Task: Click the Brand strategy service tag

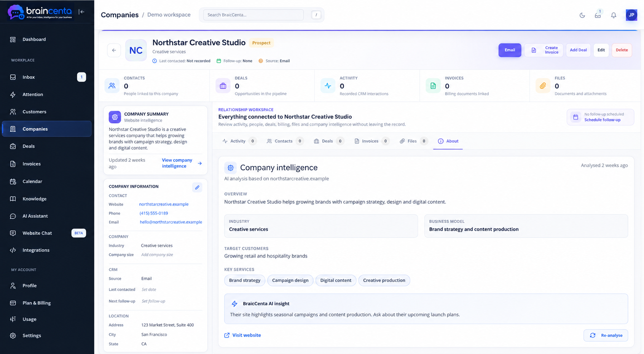Action: (245, 281)
